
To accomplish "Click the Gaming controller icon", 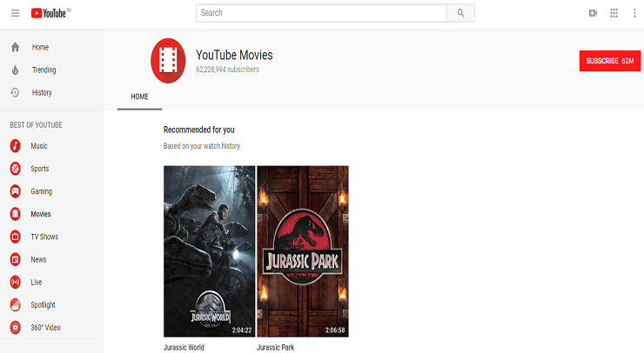I will tap(15, 191).
